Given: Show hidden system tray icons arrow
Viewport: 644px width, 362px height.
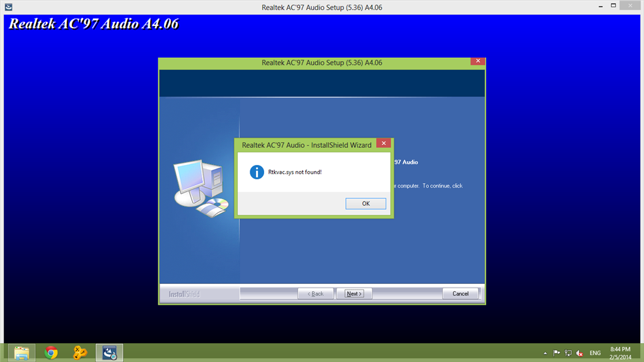Looking at the screenshot, I should (545, 353).
